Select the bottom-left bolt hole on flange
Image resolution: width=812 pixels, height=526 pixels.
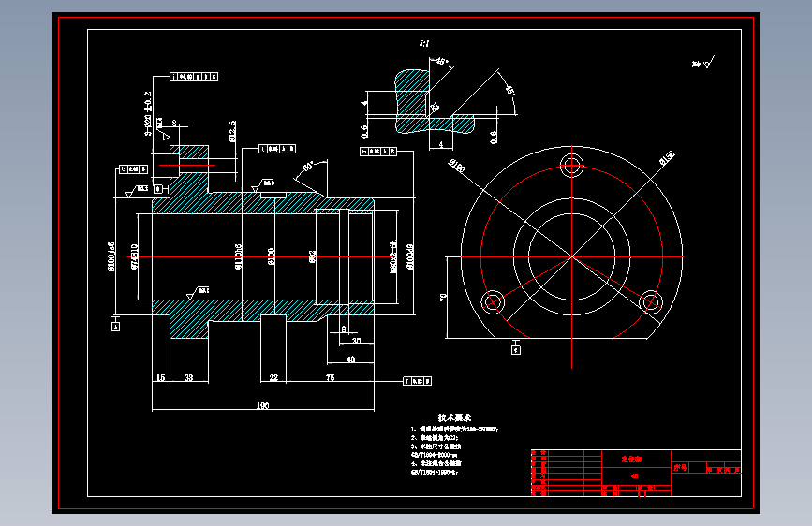pyautogui.click(x=493, y=301)
